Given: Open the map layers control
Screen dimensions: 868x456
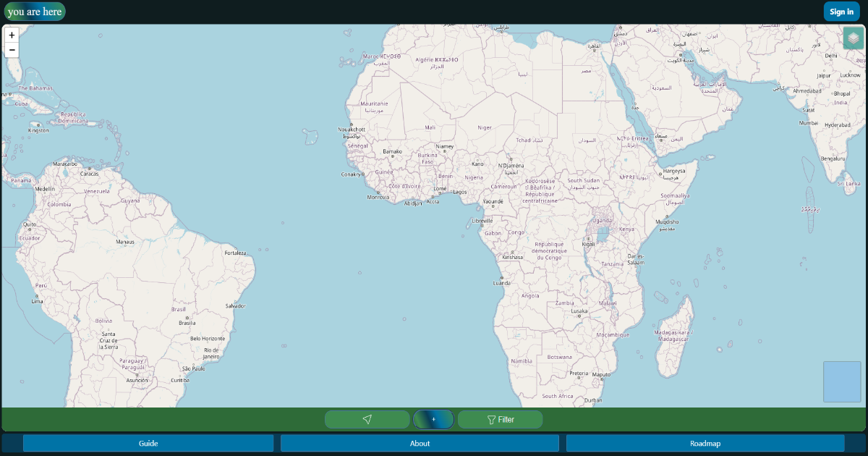Looking at the screenshot, I should point(854,38).
